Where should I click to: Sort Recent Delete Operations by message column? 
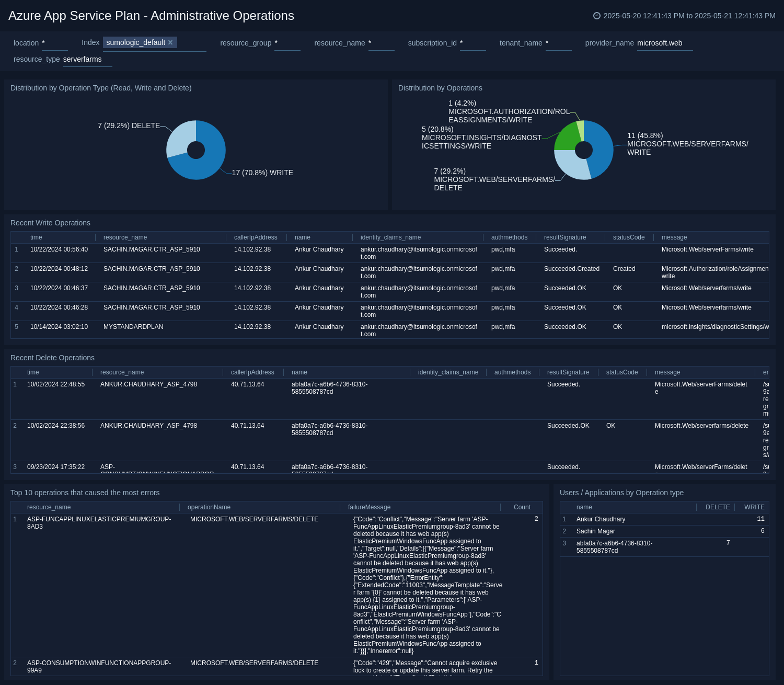pyautogui.click(x=667, y=372)
